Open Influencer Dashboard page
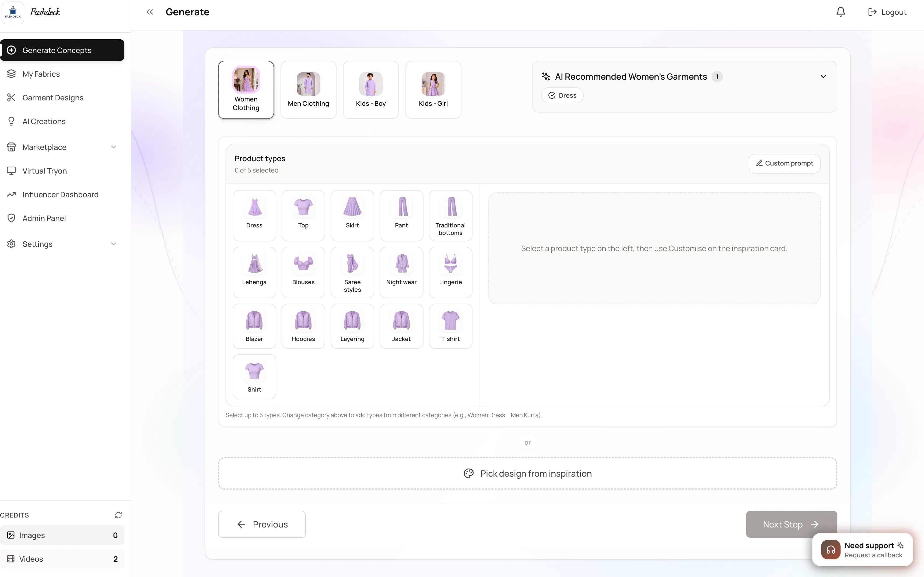This screenshot has height=577, width=924. point(62,195)
